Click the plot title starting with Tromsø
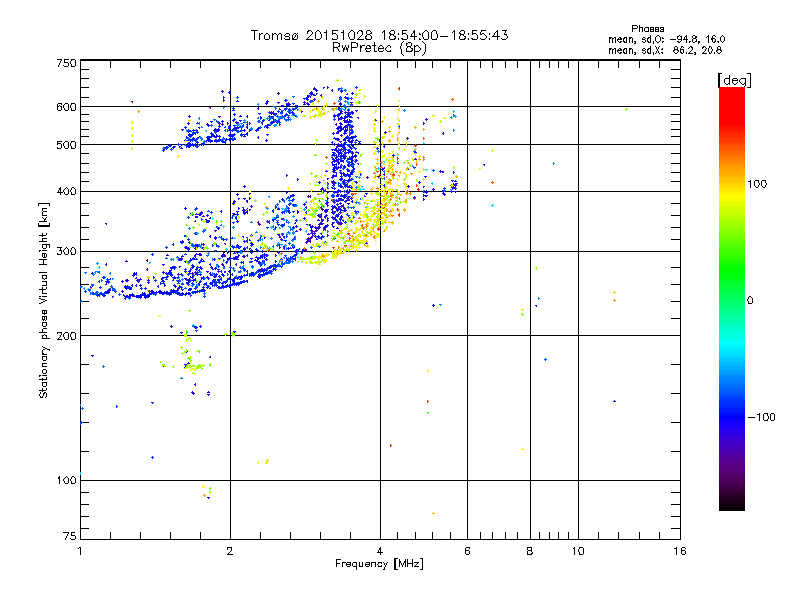 point(379,35)
